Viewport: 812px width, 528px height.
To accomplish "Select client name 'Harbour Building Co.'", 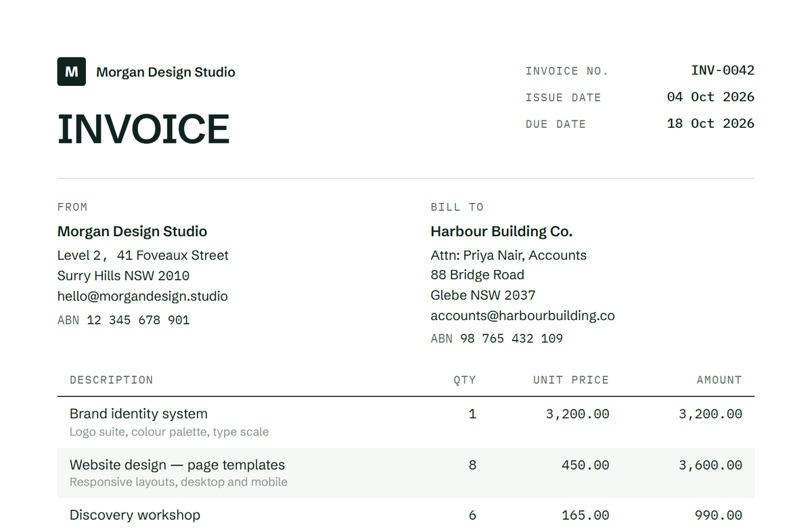I will (501, 232).
